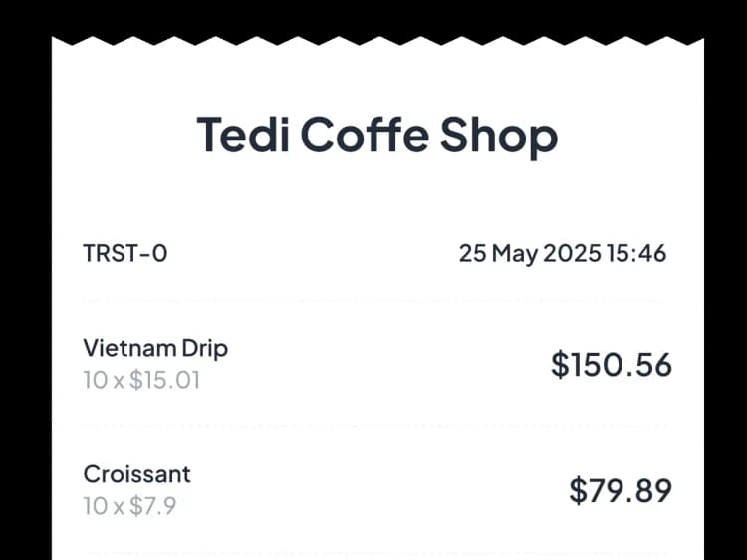Click the date 25 May 2025

[529, 253]
